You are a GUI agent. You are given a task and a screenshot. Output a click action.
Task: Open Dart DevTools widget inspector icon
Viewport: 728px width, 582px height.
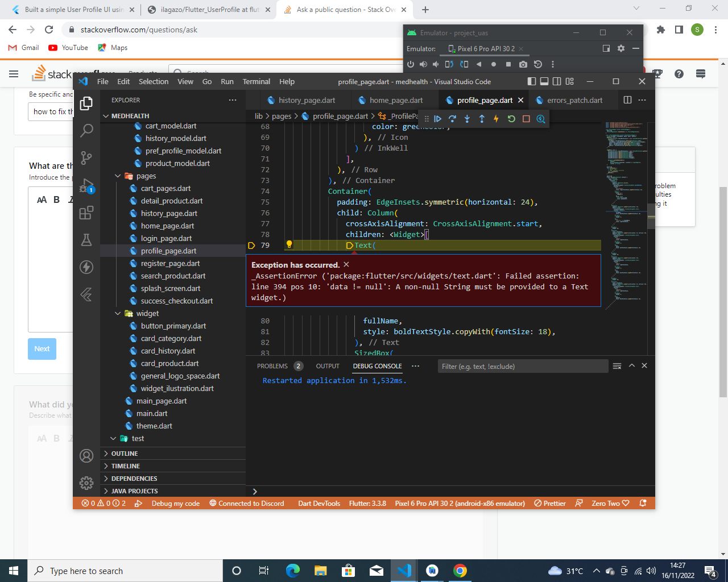point(541,119)
